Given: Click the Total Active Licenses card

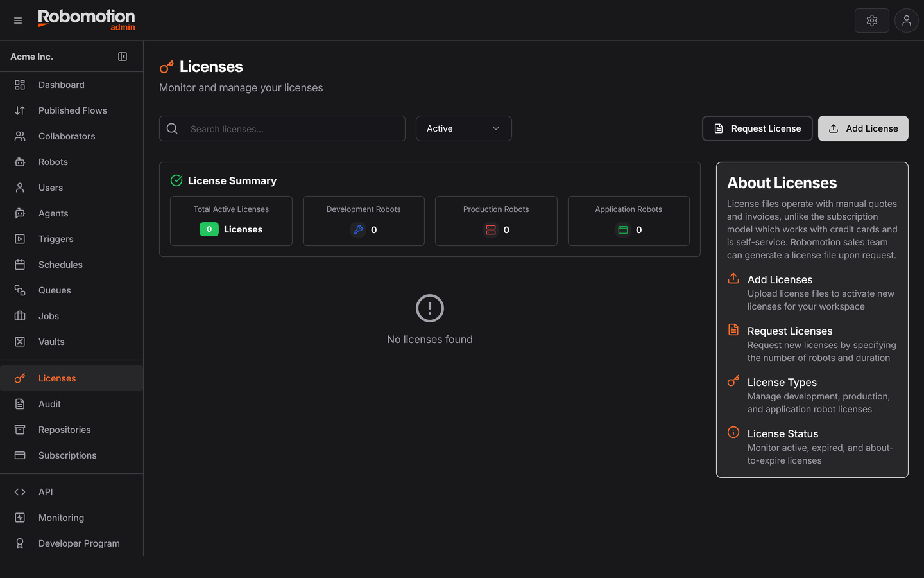Looking at the screenshot, I should click(x=231, y=221).
